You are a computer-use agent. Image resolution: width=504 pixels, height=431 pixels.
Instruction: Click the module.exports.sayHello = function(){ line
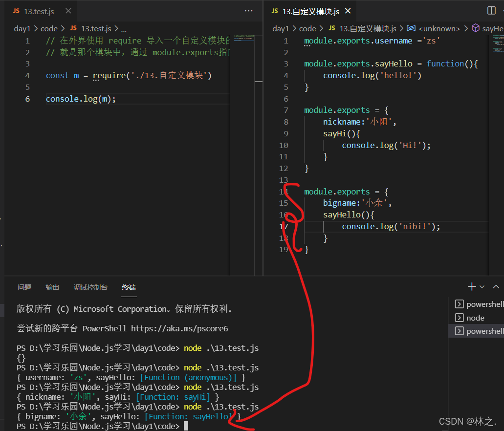click(391, 64)
